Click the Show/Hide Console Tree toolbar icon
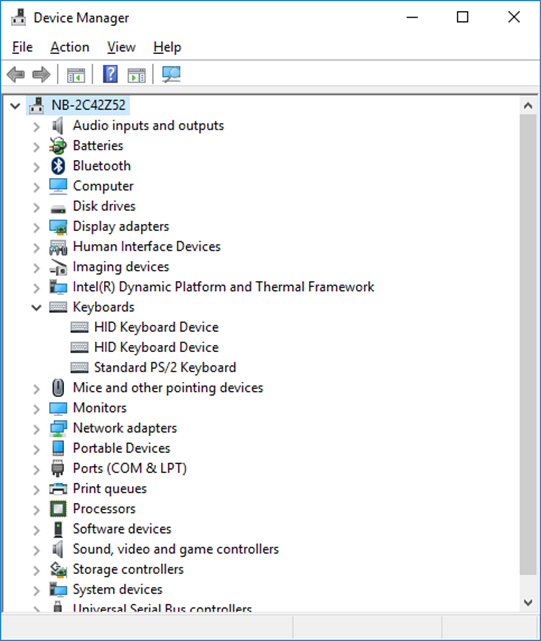Screen dimensions: 541x641 [76, 75]
